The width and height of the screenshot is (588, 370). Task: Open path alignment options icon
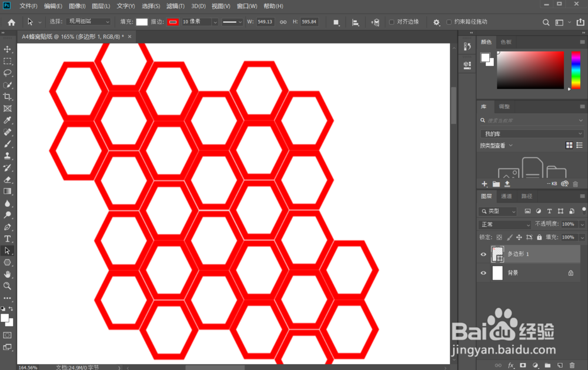point(355,22)
